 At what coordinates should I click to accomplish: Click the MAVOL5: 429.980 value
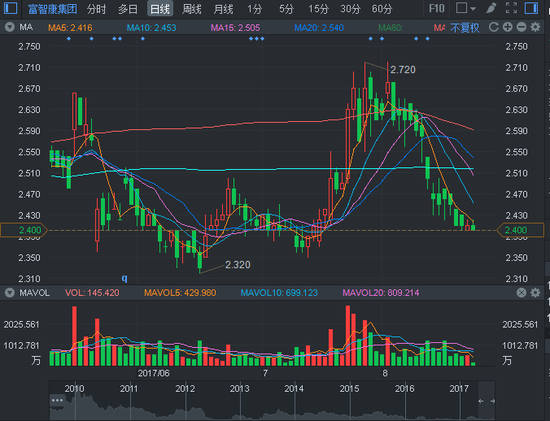click(180, 293)
